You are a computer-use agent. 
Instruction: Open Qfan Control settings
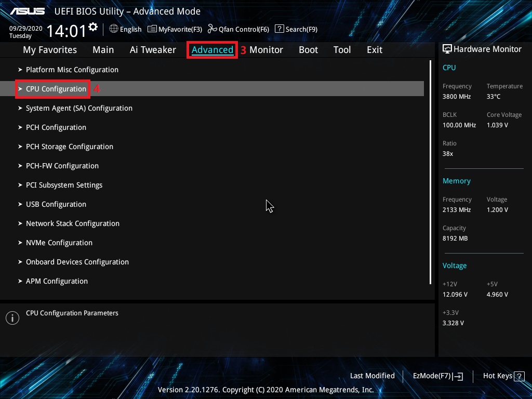(x=238, y=29)
